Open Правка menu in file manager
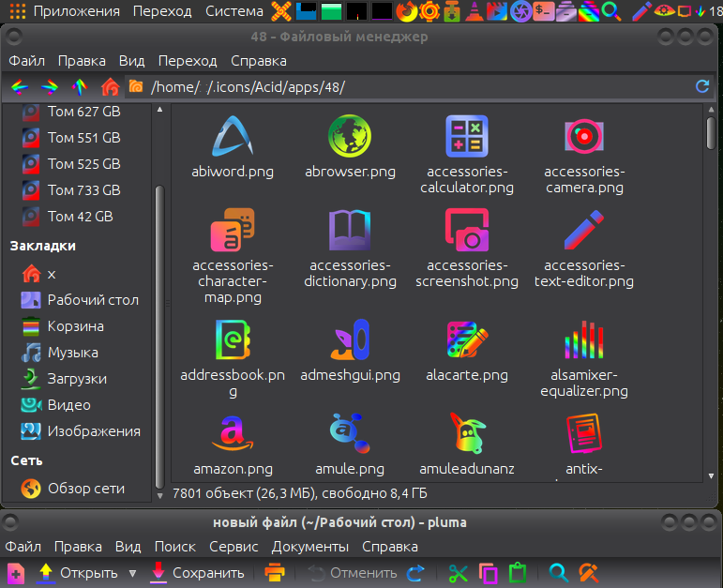 click(x=82, y=61)
